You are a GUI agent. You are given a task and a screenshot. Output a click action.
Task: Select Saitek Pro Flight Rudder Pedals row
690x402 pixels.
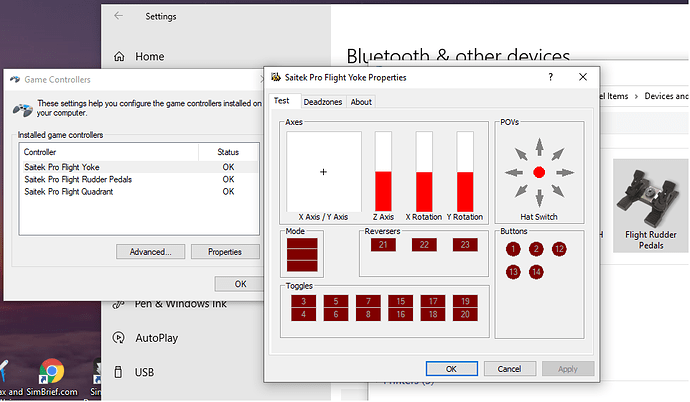(78, 179)
